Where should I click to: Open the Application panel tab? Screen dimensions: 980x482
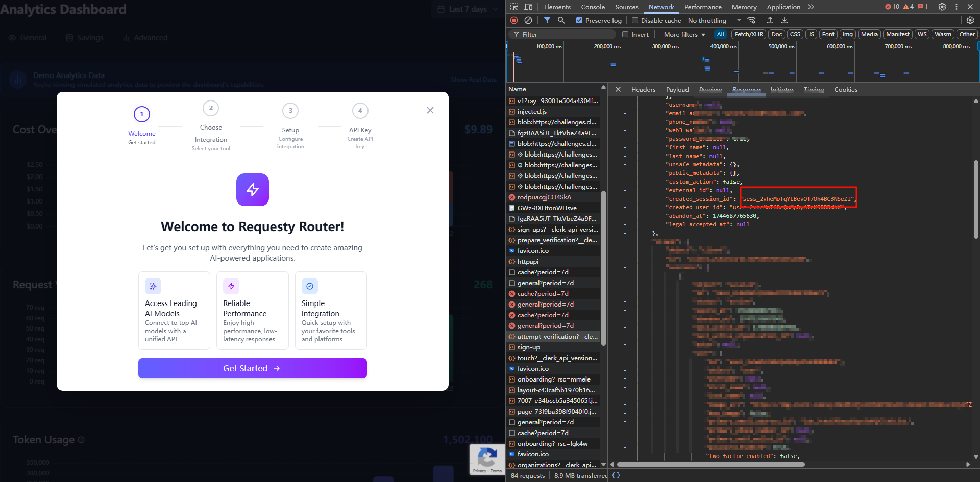[x=783, y=7]
